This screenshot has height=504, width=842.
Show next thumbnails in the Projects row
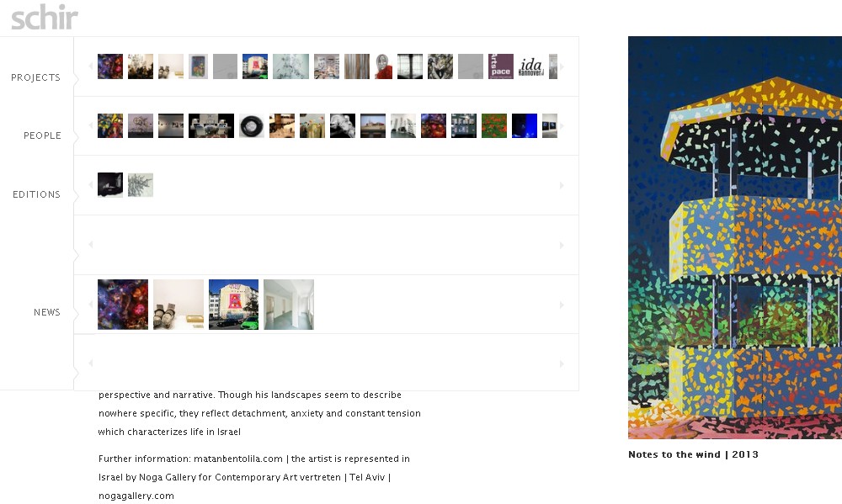(x=562, y=66)
